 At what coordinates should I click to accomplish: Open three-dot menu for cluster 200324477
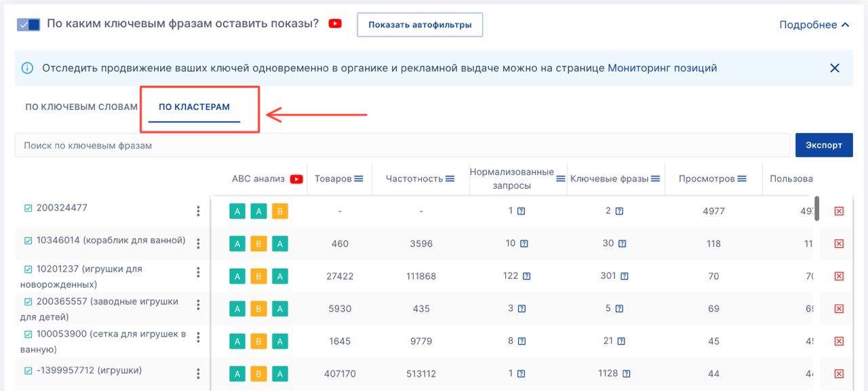(x=198, y=211)
